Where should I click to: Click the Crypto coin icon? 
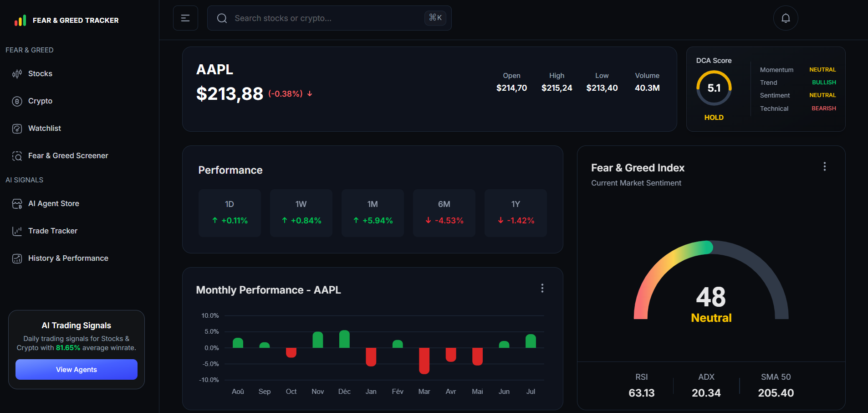coord(17,101)
